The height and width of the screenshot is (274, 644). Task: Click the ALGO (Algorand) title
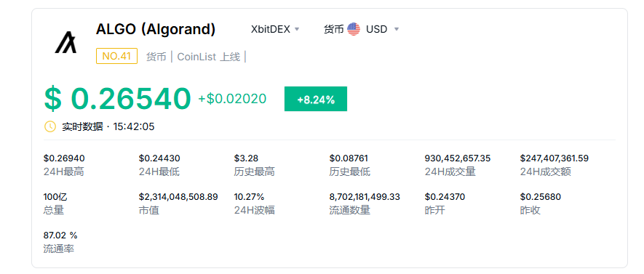pyautogui.click(x=156, y=29)
